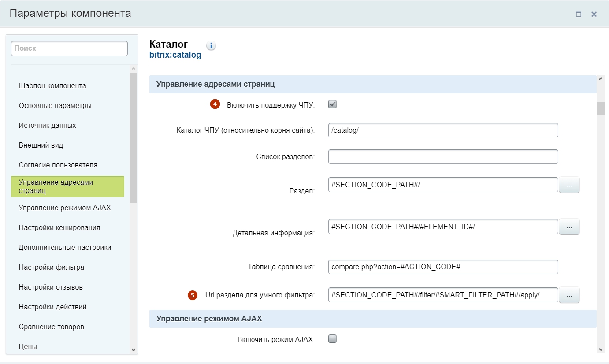Click the bitrix:catalog component name
This screenshot has width=609, height=364.
[x=175, y=55]
